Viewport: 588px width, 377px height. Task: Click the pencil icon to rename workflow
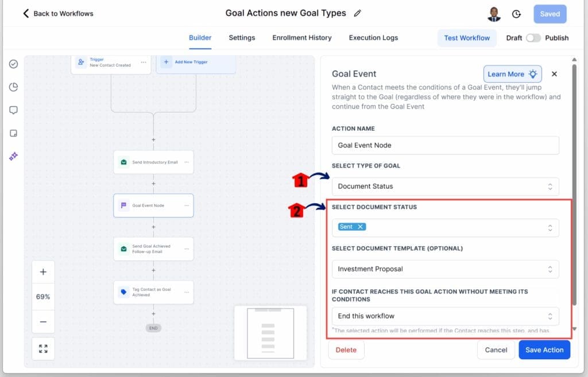click(x=358, y=13)
